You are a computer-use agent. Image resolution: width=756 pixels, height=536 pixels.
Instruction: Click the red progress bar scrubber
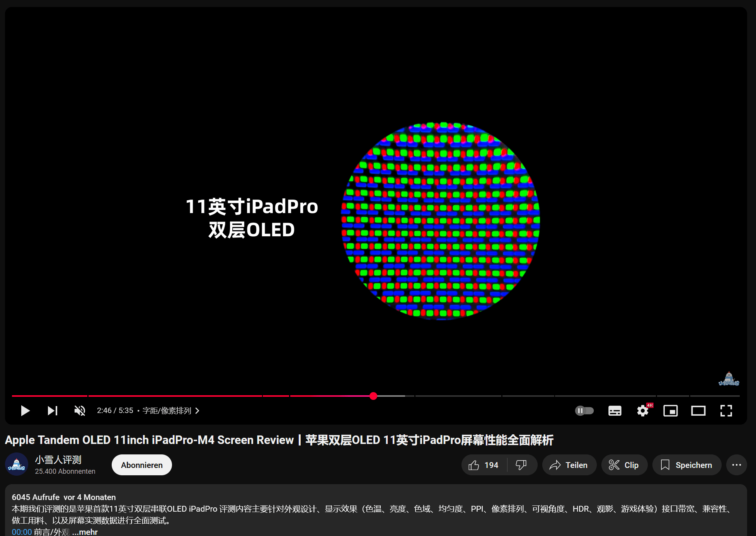[373, 396]
